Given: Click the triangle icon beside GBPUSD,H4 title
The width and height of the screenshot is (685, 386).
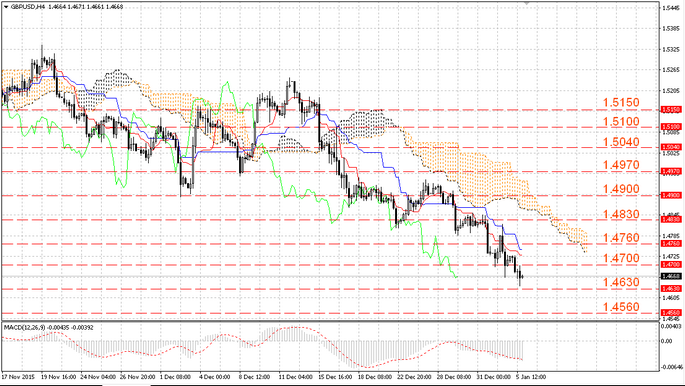Looking at the screenshot, I should point(6,7).
